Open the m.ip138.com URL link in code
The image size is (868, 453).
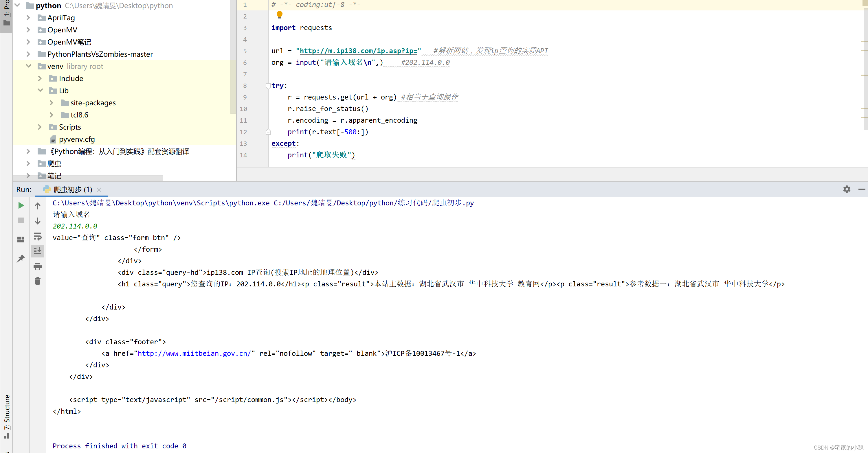click(x=359, y=51)
